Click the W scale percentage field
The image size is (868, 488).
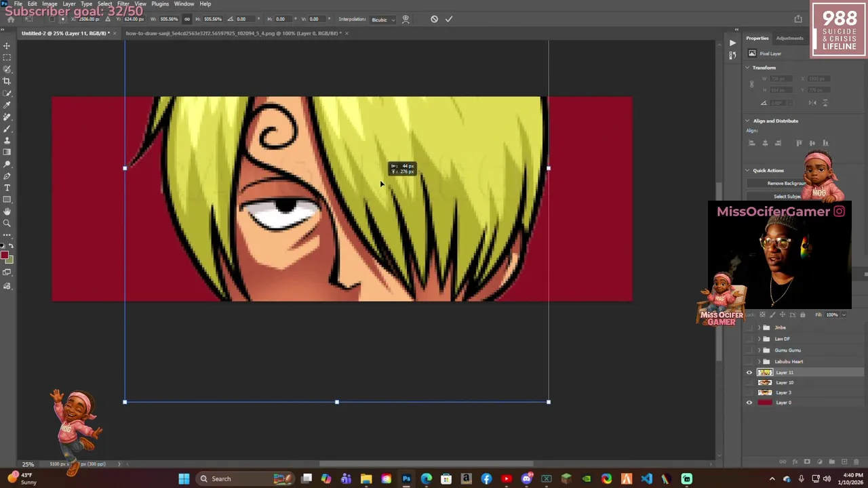tap(168, 19)
